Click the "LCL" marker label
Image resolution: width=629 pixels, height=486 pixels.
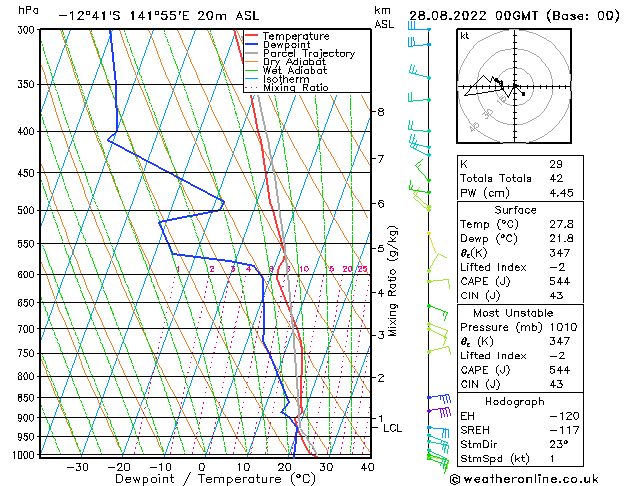pyautogui.click(x=392, y=429)
